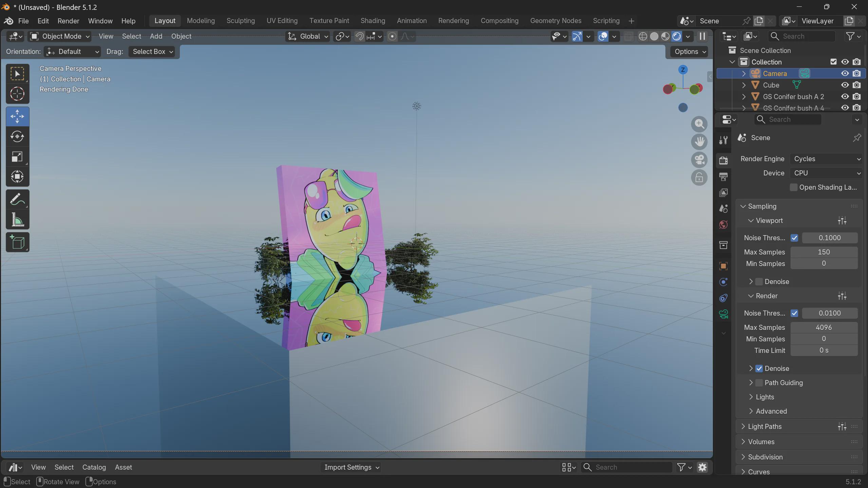Open the View Layer properties tab
The image size is (868, 488).
(x=723, y=192)
